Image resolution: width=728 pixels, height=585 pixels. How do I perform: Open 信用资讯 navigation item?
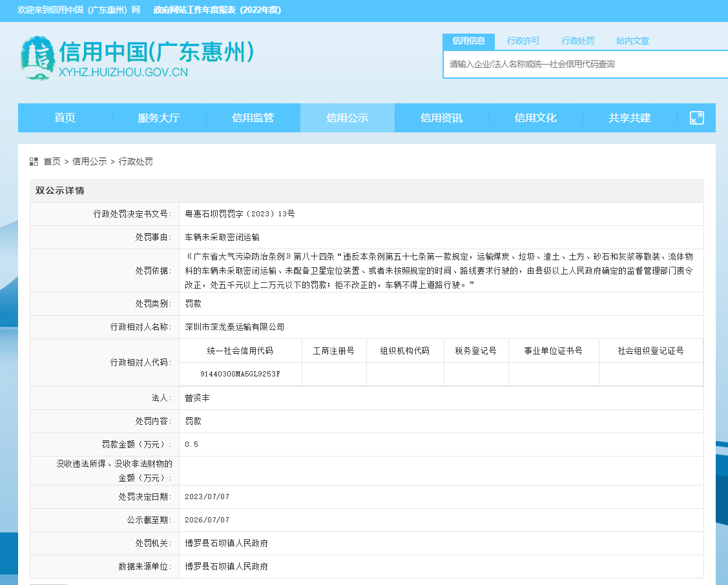pyautogui.click(x=442, y=118)
